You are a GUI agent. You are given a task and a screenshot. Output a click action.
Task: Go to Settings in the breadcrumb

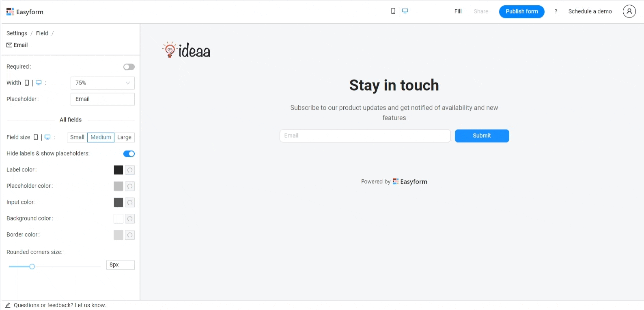[x=17, y=33]
